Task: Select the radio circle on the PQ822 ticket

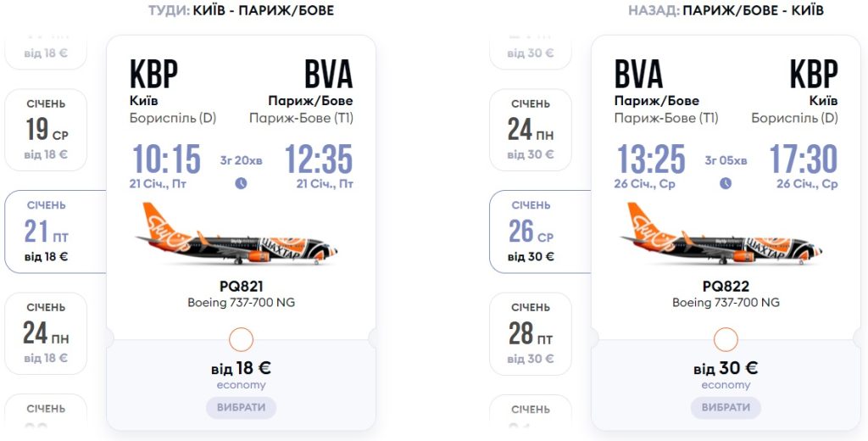Action: click(726, 340)
